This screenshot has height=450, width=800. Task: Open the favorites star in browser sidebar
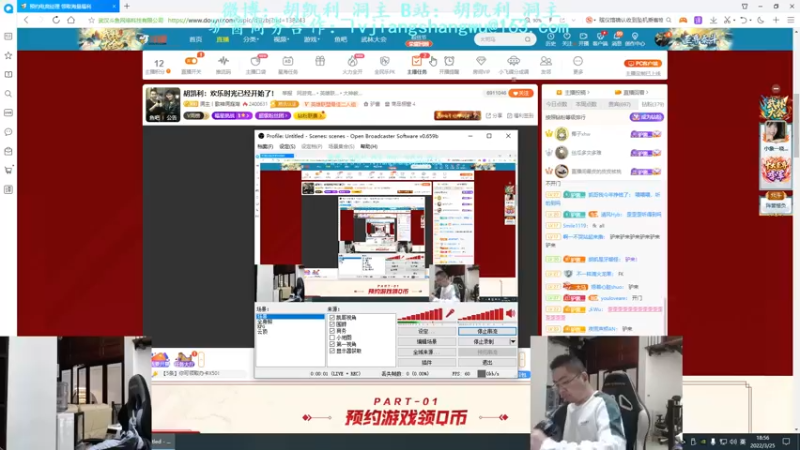coord(8,55)
